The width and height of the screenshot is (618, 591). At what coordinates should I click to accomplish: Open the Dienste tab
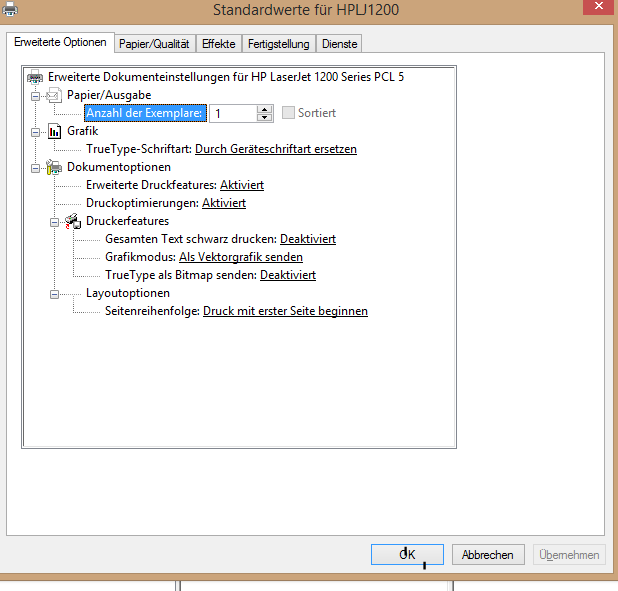pyautogui.click(x=339, y=44)
